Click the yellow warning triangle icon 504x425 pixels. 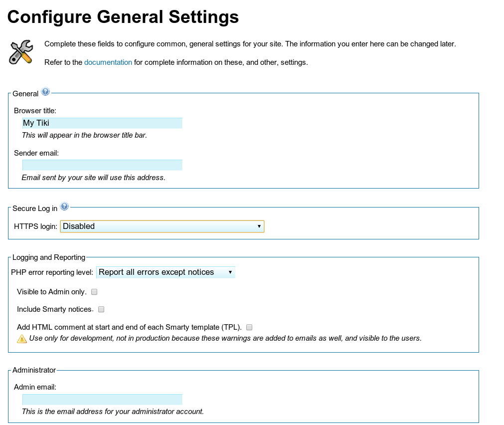click(x=22, y=339)
